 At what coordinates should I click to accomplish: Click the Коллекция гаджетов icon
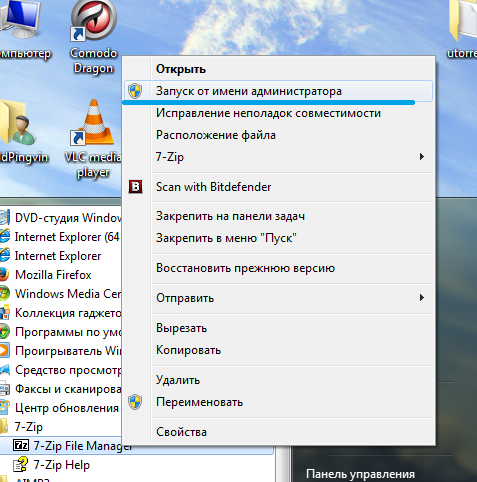click(x=4, y=313)
